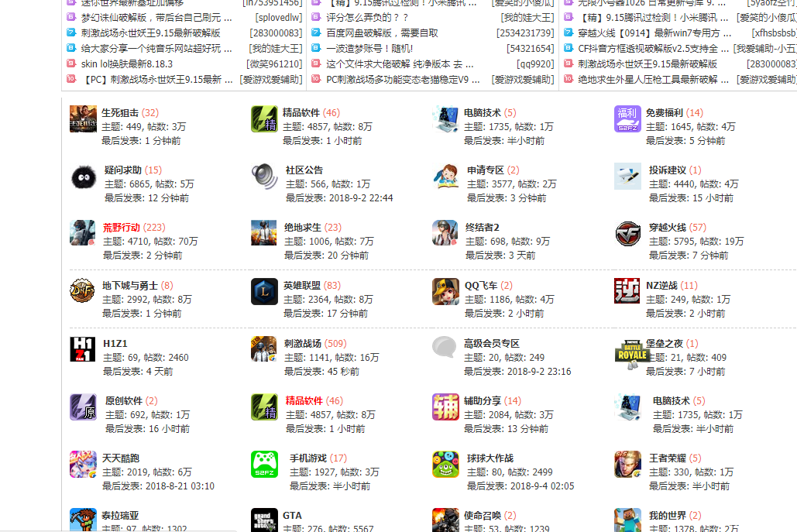797x532 pixels.
Task: Go to the 疑问求助 forum link
Action: tap(123, 170)
